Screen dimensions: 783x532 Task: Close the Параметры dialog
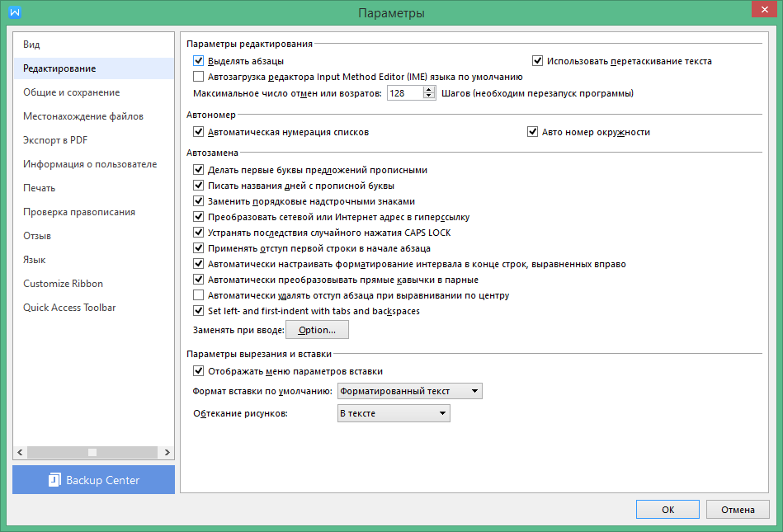765,9
